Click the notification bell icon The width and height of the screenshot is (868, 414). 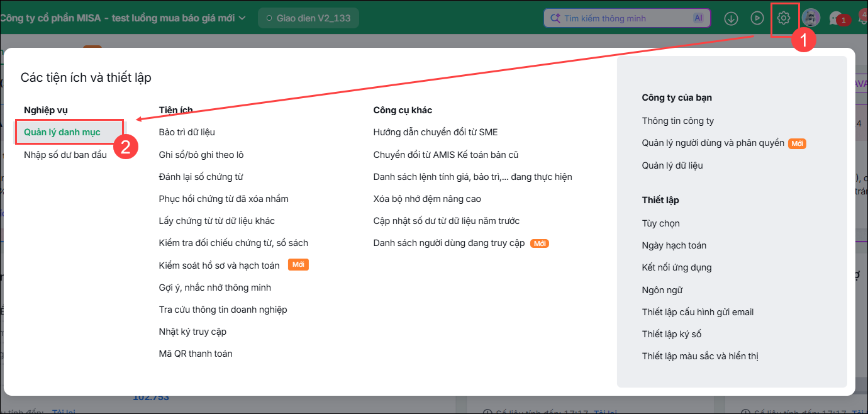[864, 18]
